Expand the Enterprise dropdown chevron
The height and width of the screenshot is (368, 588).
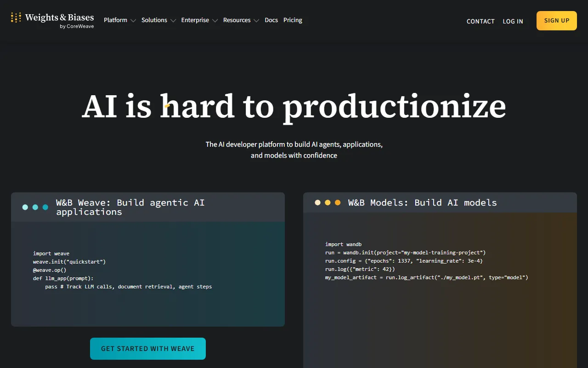pyautogui.click(x=215, y=21)
